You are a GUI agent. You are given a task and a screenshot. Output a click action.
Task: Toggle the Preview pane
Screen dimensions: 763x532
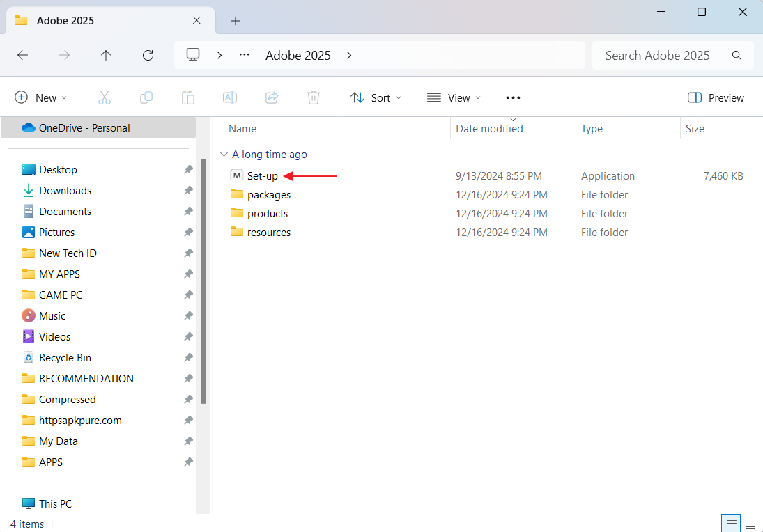716,98
